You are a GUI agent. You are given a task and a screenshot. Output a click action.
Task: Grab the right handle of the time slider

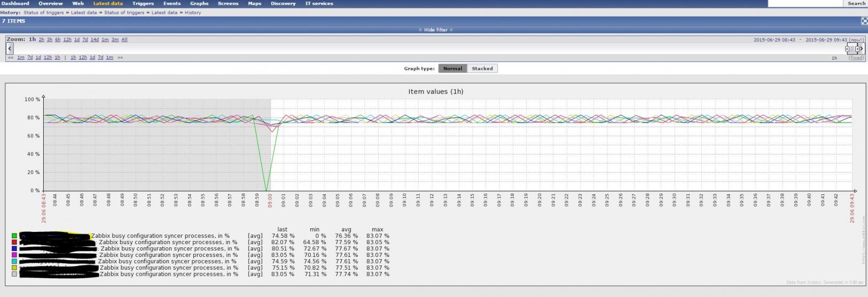click(x=857, y=49)
